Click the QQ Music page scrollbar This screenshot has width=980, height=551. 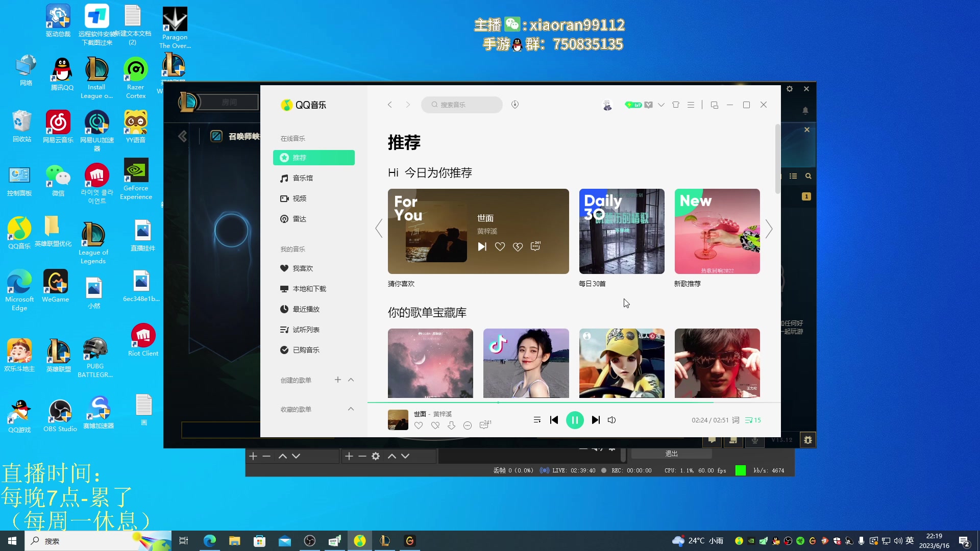(777, 159)
